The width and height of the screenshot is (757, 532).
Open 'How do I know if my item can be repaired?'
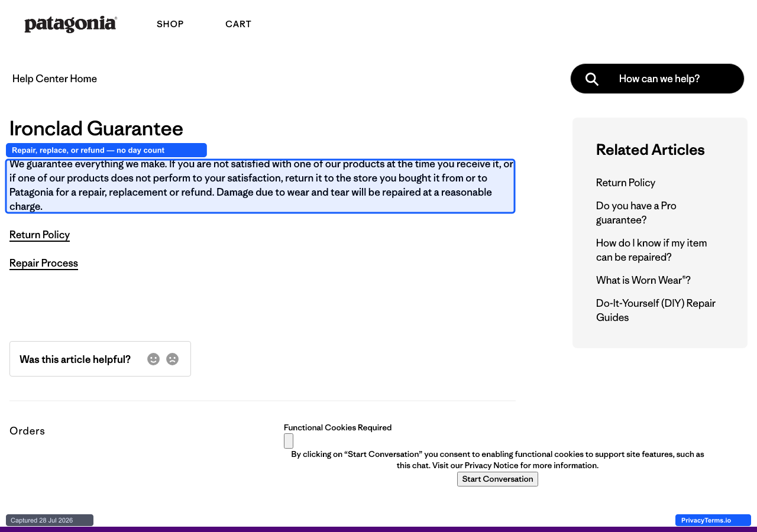click(x=652, y=250)
